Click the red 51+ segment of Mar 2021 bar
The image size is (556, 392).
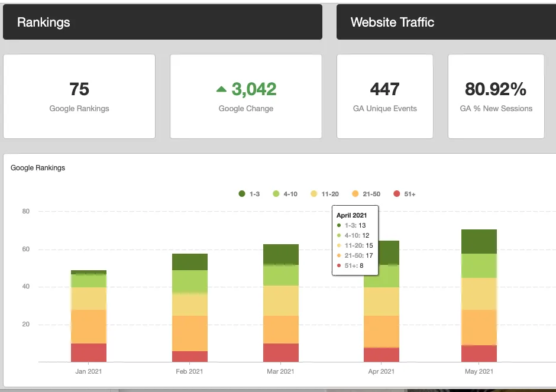(281, 352)
